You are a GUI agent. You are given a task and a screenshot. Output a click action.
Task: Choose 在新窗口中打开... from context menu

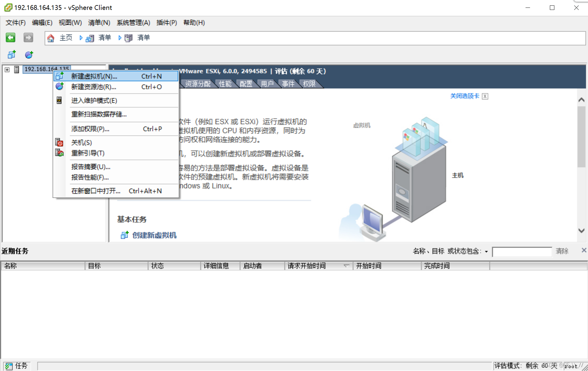(116, 191)
